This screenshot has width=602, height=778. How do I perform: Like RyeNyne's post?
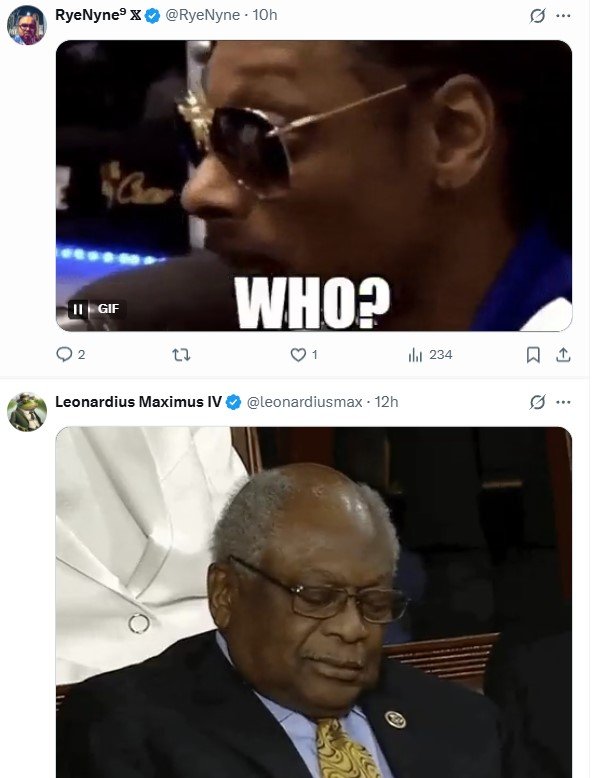(x=298, y=355)
